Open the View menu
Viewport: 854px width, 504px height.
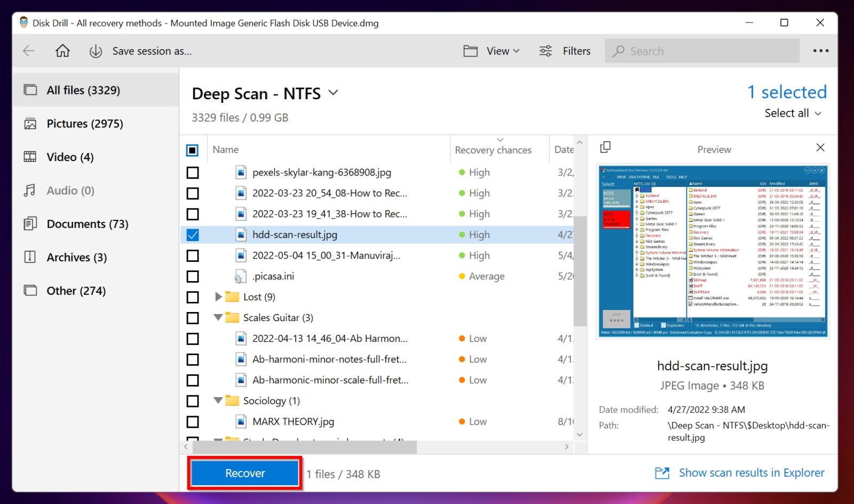pos(492,51)
